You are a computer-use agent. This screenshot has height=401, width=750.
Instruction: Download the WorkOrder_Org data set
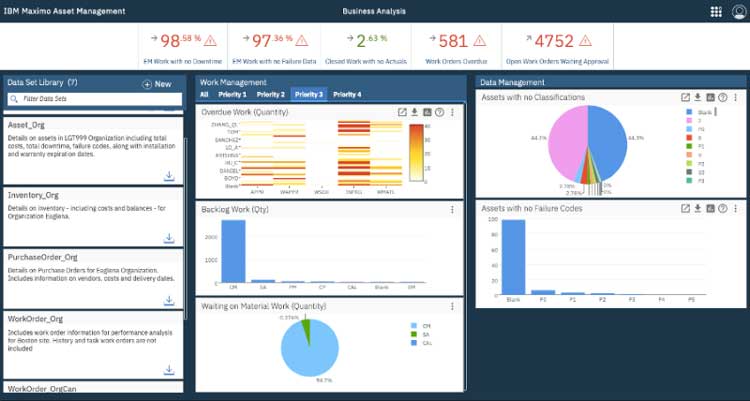click(169, 369)
